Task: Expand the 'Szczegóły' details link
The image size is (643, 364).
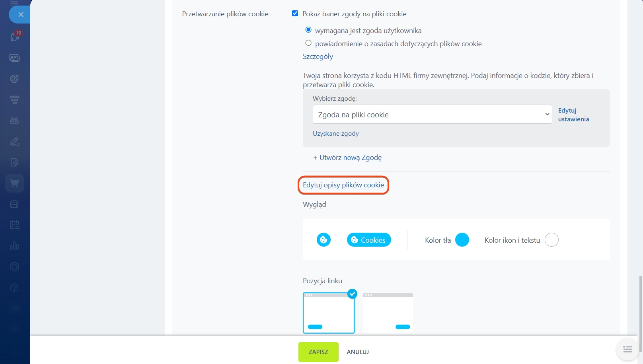Action: click(x=318, y=56)
